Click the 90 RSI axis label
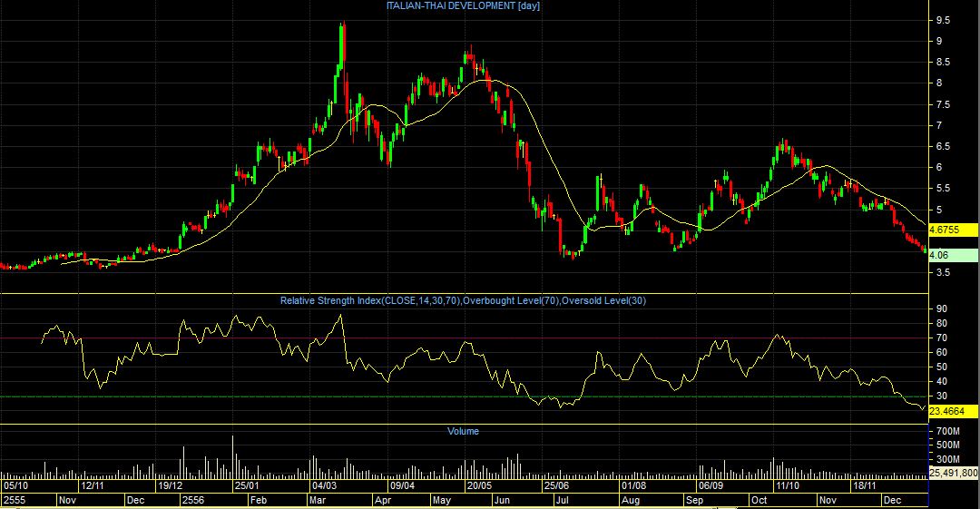Image resolution: width=980 pixels, height=509 pixels. pos(941,308)
